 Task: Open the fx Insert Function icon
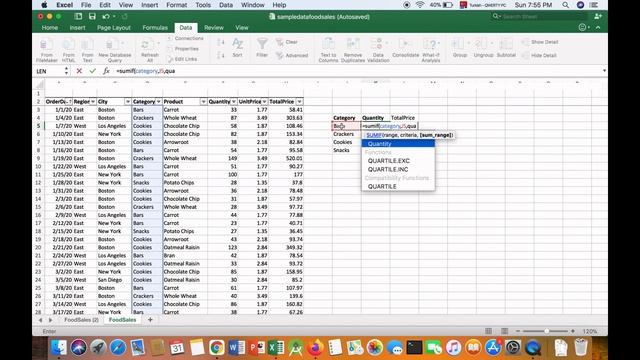106,71
